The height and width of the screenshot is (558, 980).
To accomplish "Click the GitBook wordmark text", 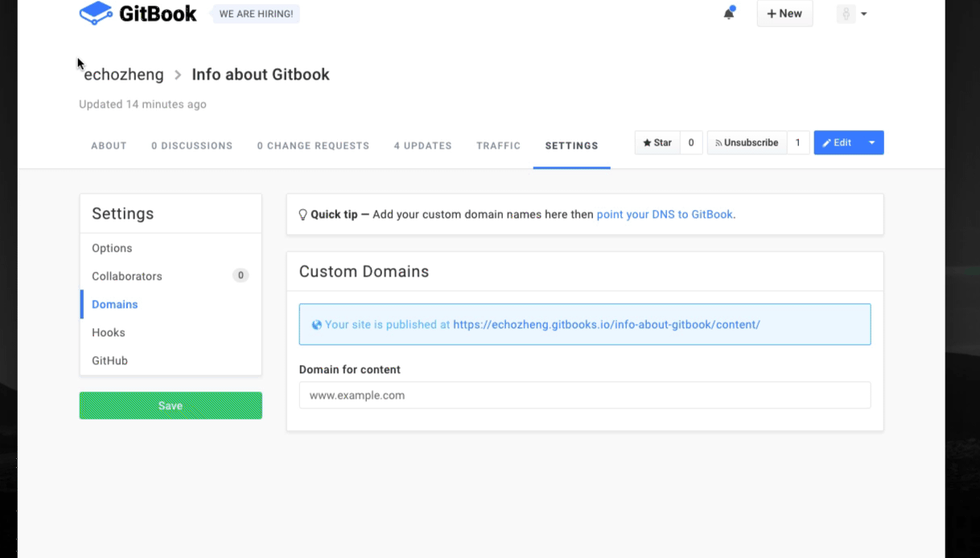I will [x=158, y=14].
